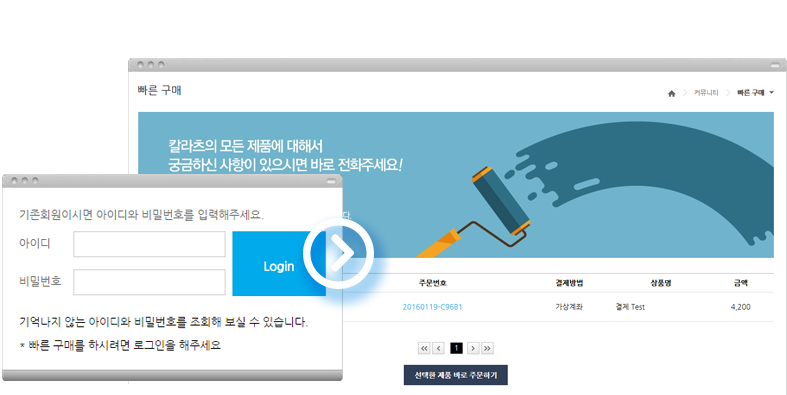Go to next page pagination arrow
The image size is (787, 395).
(473, 348)
